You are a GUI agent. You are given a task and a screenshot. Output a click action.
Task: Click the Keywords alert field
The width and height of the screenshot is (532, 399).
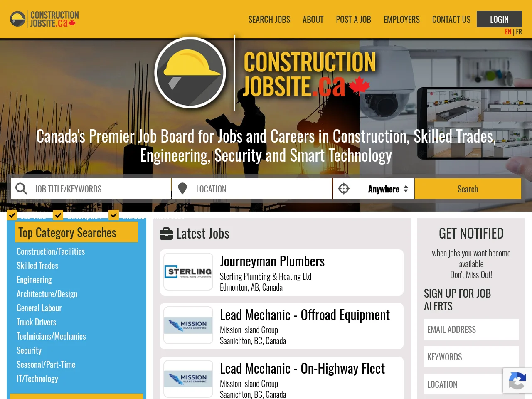[x=471, y=357]
